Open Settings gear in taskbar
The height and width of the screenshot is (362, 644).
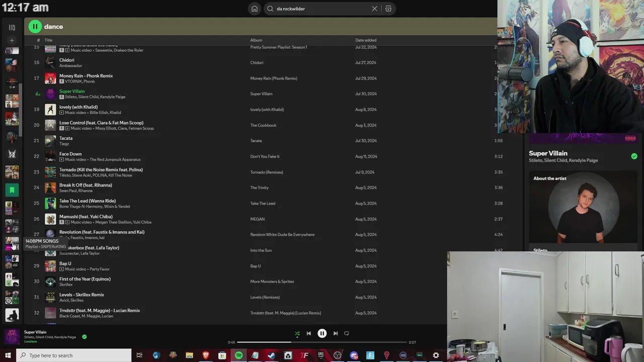(x=436, y=355)
